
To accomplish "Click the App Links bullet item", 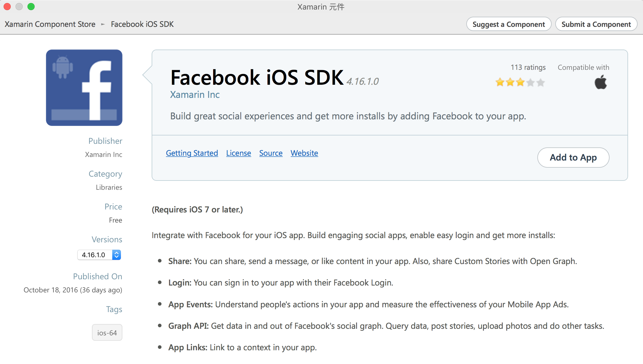I will click(x=242, y=348).
